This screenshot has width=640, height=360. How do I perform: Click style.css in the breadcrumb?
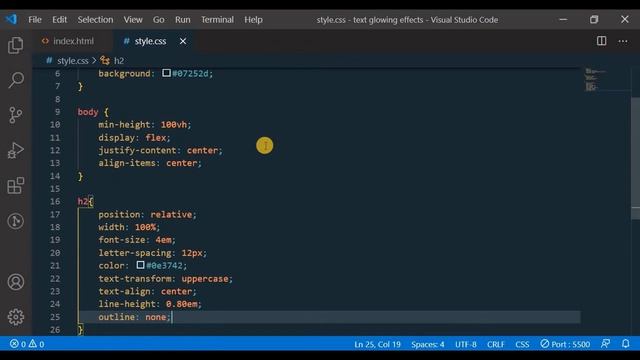tap(72, 61)
